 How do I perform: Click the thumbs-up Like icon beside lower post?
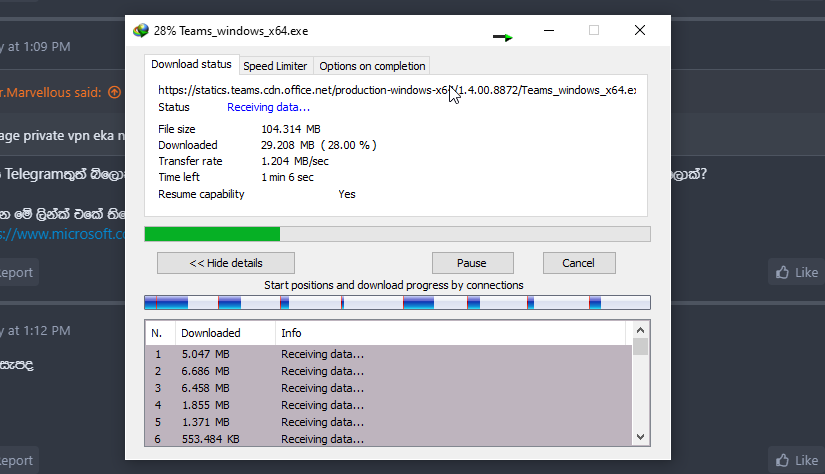(782, 460)
